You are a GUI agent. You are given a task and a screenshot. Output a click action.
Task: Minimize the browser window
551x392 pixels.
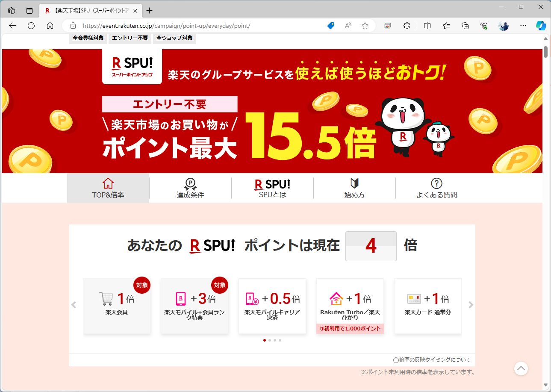coord(501,7)
